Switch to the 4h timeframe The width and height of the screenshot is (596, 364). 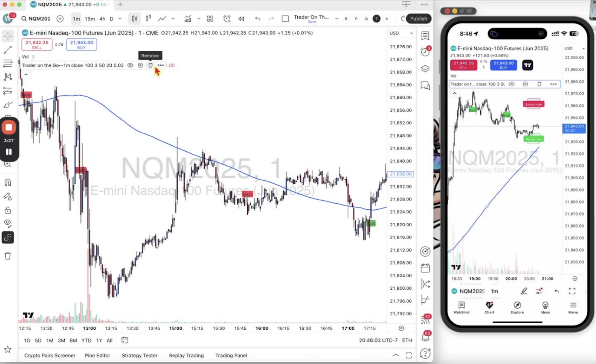tap(102, 19)
